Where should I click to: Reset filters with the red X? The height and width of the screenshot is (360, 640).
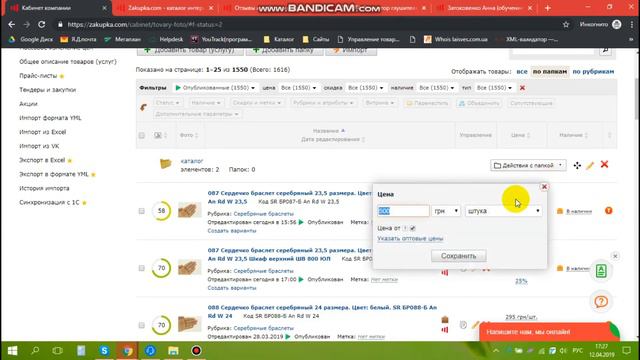click(x=522, y=88)
